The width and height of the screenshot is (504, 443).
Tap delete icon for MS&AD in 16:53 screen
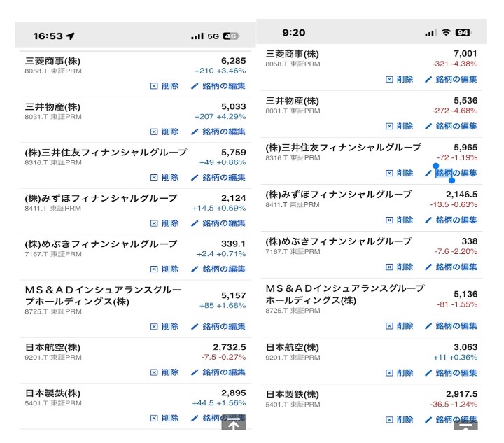click(x=154, y=326)
